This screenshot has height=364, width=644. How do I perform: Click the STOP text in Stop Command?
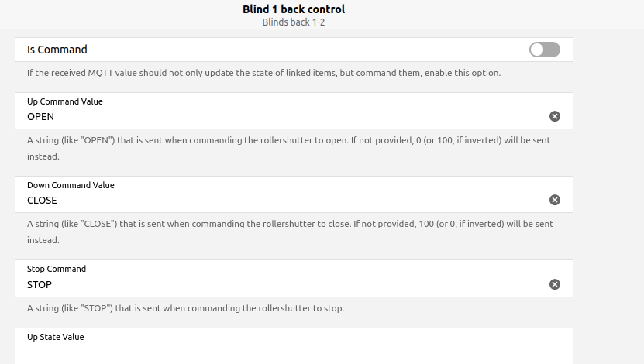point(40,284)
